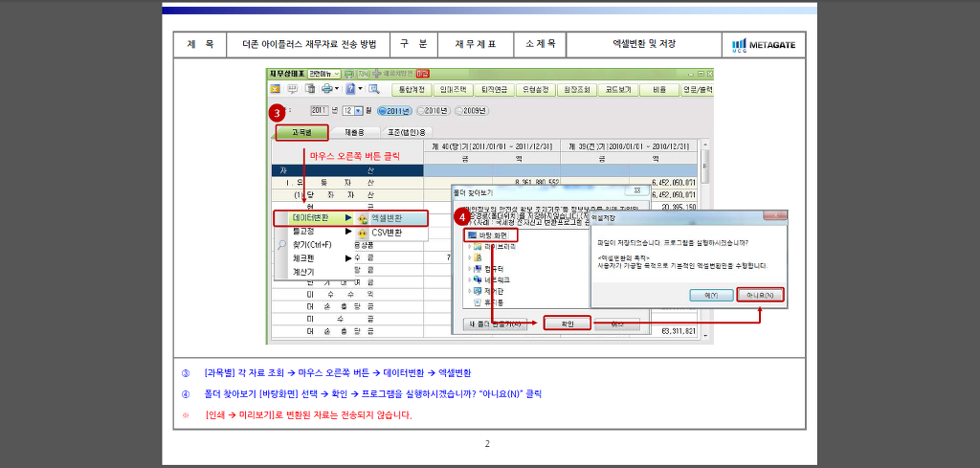The width and height of the screenshot is (980, 468).
Task: Click the 코드보기 button
Action: (x=617, y=89)
